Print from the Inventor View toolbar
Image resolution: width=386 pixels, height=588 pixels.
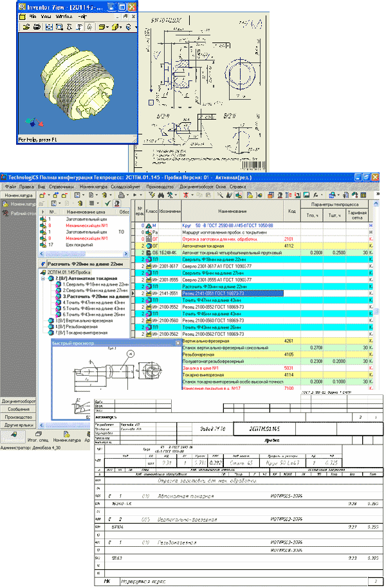click(x=37, y=27)
